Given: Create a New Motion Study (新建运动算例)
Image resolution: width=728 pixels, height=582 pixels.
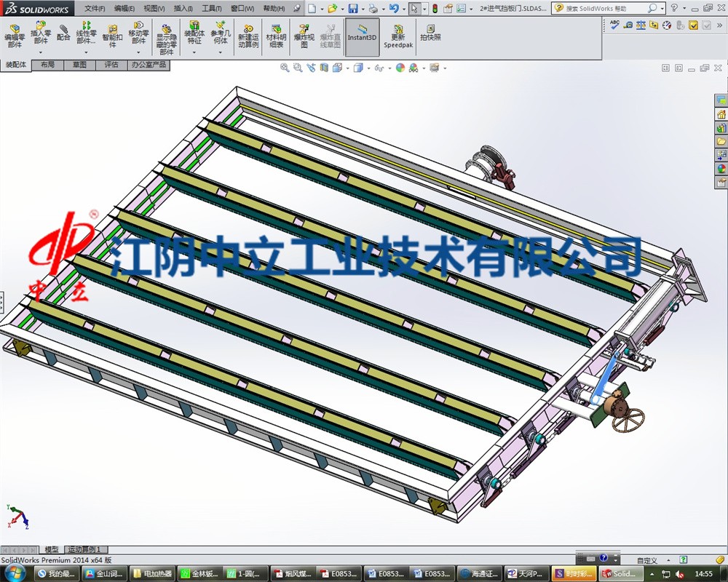Looking at the screenshot, I should tap(248, 36).
